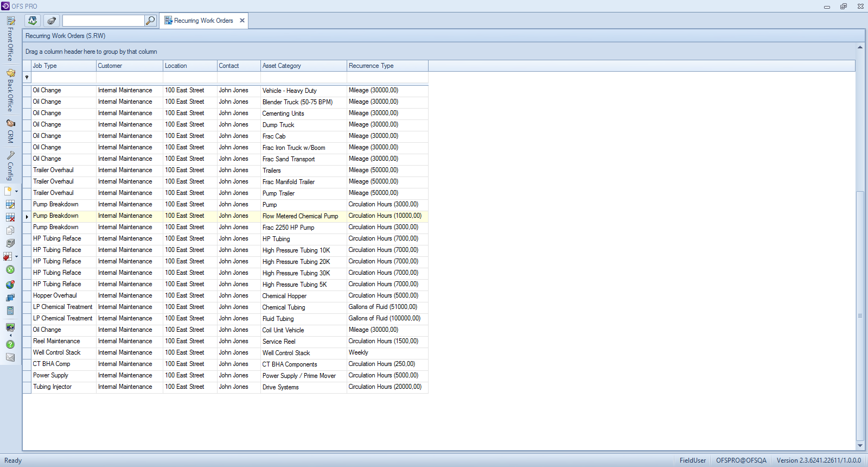Click the green Refresh sidebar icon
Image resolution: width=868 pixels, height=467 pixels.
point(10,269)
